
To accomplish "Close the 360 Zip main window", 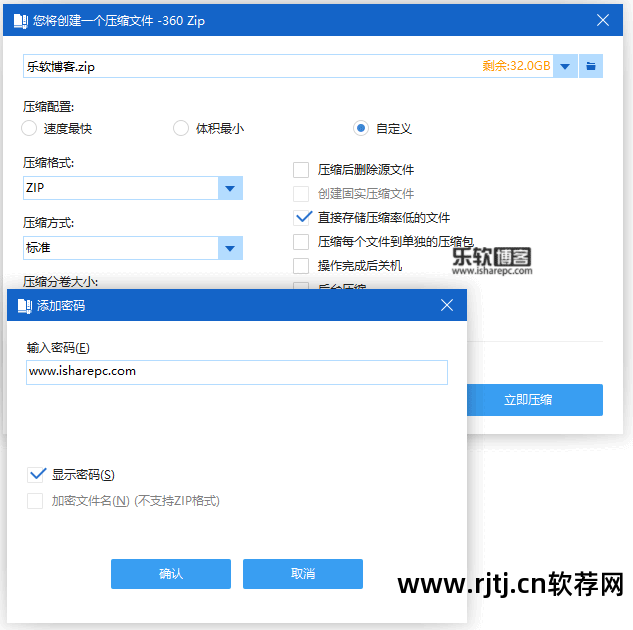I will (603, 20).
